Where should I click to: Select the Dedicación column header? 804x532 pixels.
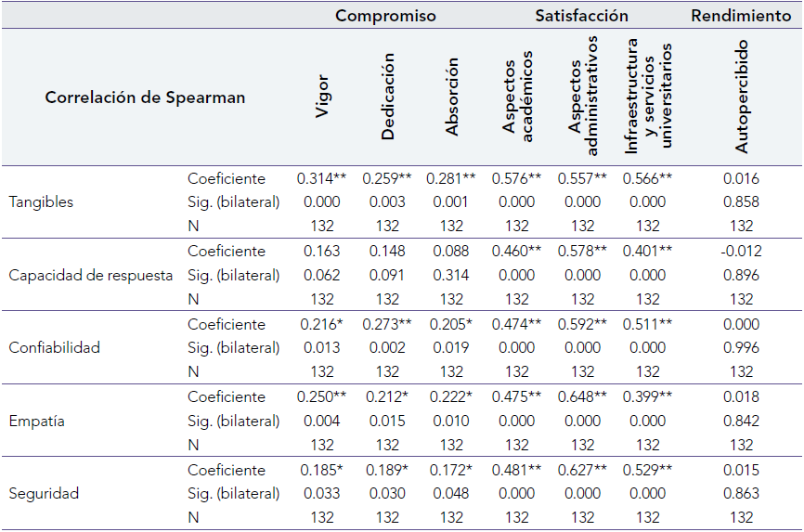(387, 97)
